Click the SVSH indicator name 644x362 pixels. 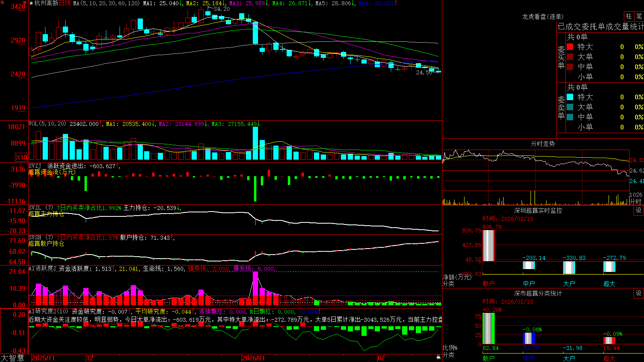tap(35, 238)
